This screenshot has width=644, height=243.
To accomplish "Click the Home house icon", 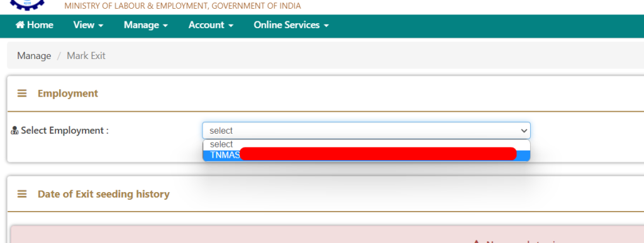I will [20, 25].
